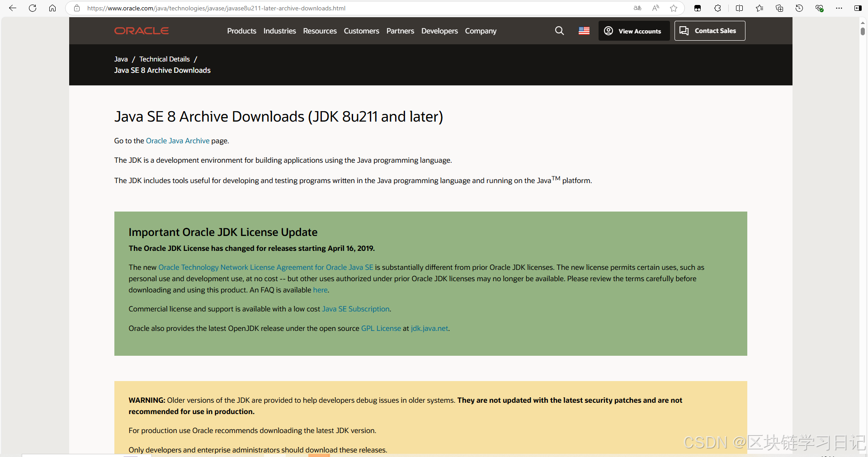Open the Company menu
Viewport: 868px width, 457px height.
(481, 31)
